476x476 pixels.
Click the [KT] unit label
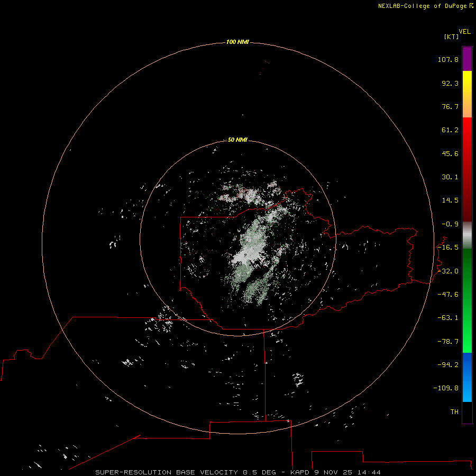452,36
